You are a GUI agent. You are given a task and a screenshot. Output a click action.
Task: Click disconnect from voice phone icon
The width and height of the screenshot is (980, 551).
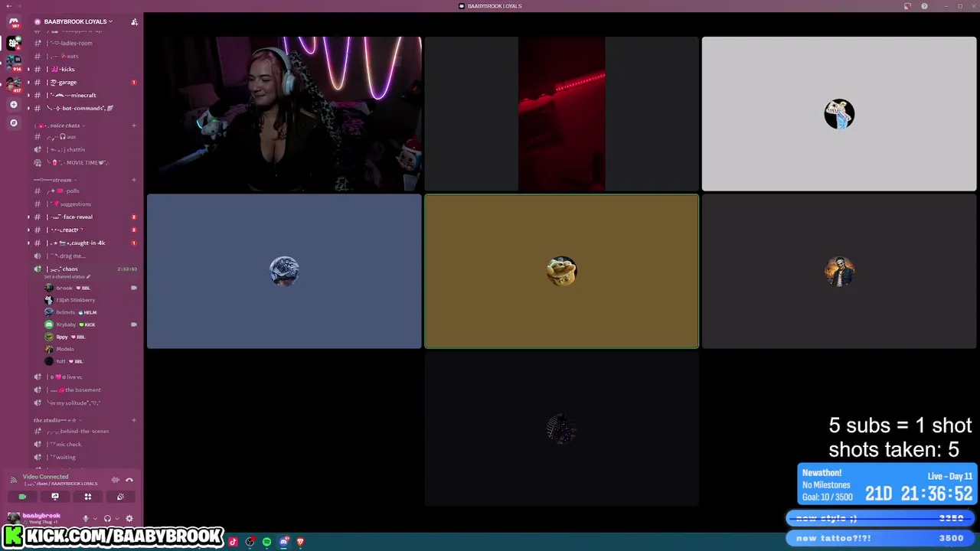tap(129, 480)
